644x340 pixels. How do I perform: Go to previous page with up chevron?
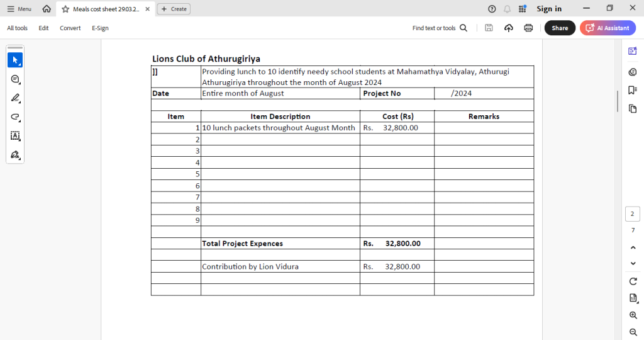633,247
